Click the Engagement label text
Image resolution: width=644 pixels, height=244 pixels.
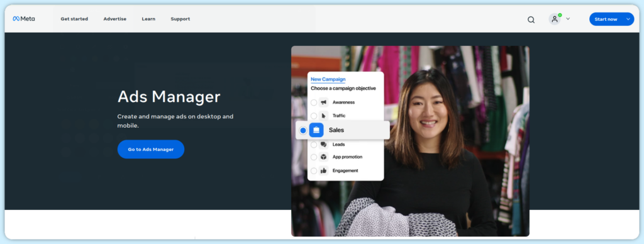click(x=345, y=170)
